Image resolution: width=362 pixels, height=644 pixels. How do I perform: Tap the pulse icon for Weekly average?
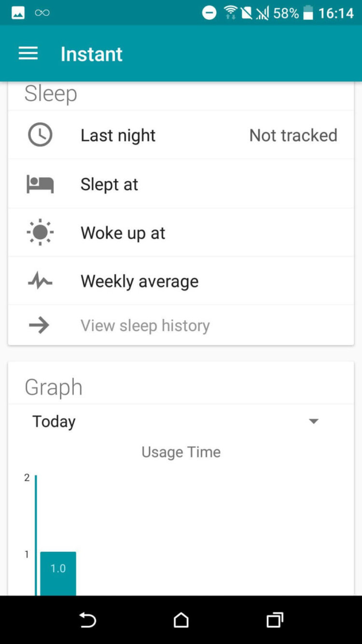[x=40, y=281]
